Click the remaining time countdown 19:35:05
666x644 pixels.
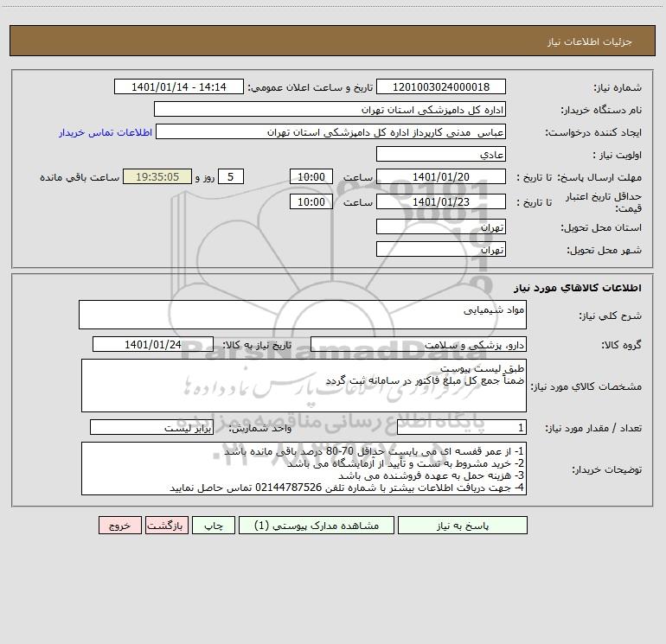157,176
